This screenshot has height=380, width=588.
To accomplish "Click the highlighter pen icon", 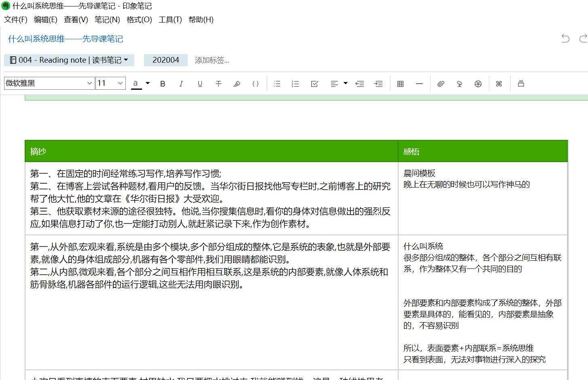I will pyautogui.click(x=237, y=84).
